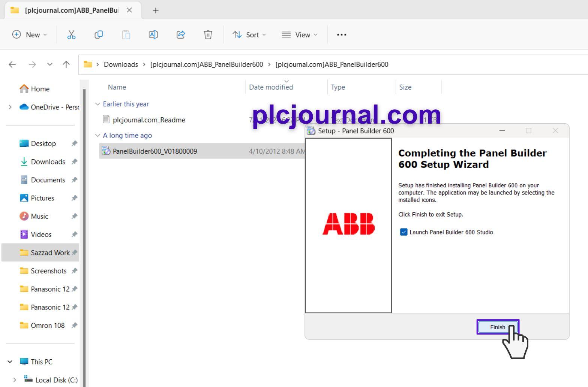Collapse the Earlier this year group
Image resolution: width=588 pixels, height=387 pixels.
(x=97, y=104)
